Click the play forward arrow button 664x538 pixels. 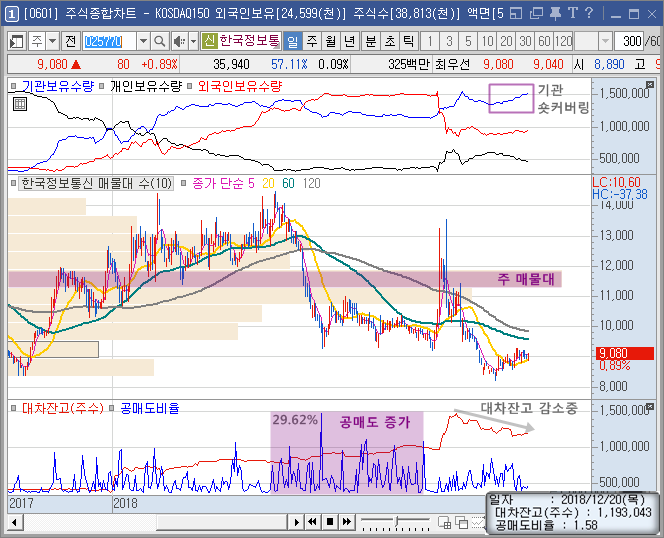tap(296, 522)
